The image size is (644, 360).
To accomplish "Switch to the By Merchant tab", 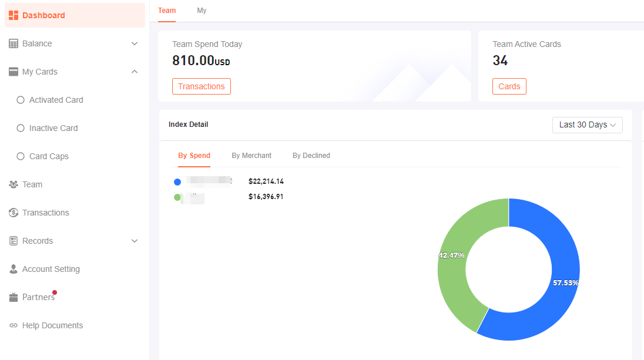I will 251,156.
